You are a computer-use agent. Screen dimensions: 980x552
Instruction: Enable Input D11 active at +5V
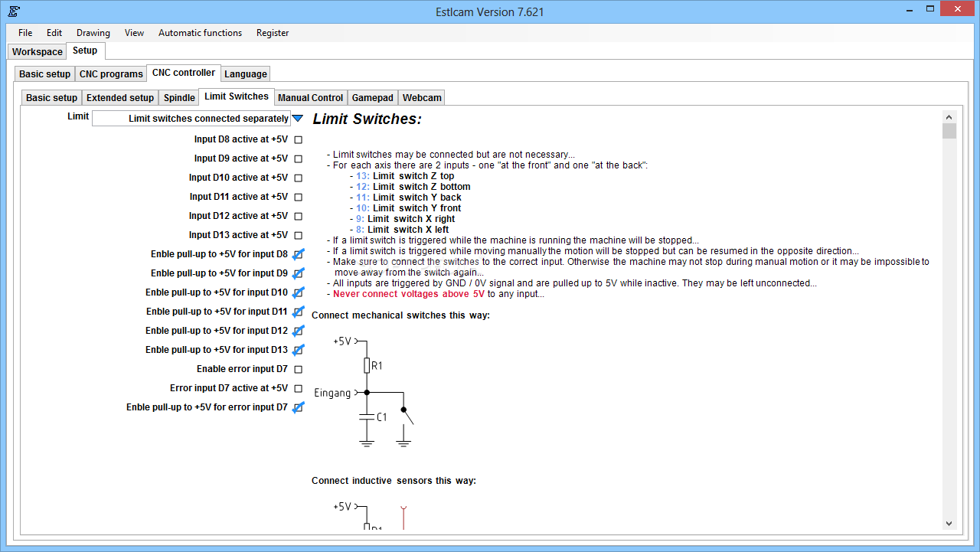tap(299, 198)
